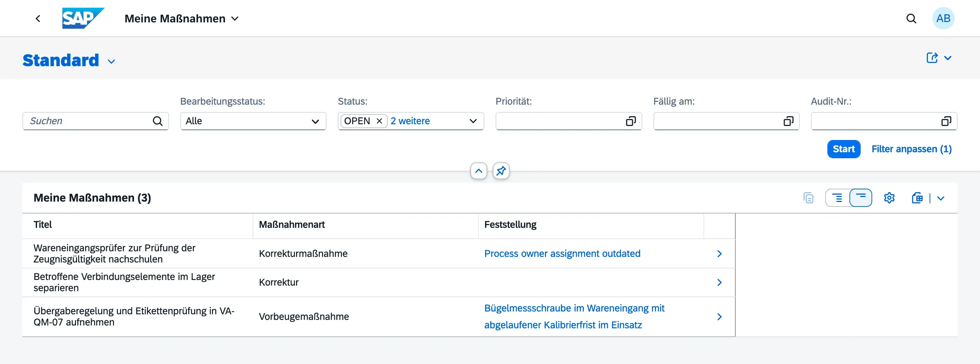Export the table to spreadsheet
Screen dimensions: 980x364
pyautogui.click(x=917, y=198)
